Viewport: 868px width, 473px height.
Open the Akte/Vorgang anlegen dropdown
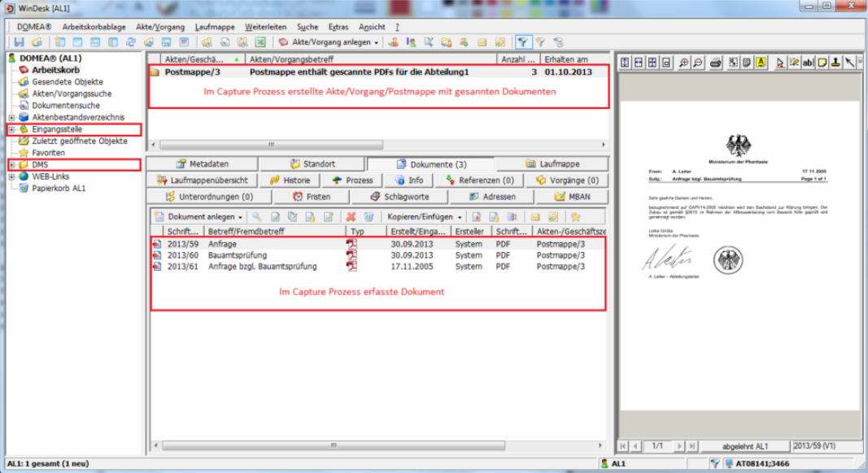tap(377, 42)
